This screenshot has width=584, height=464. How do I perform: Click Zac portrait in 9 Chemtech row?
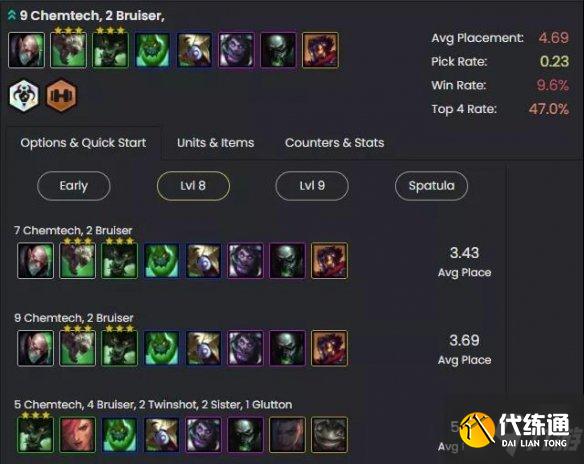coord(162,348)
